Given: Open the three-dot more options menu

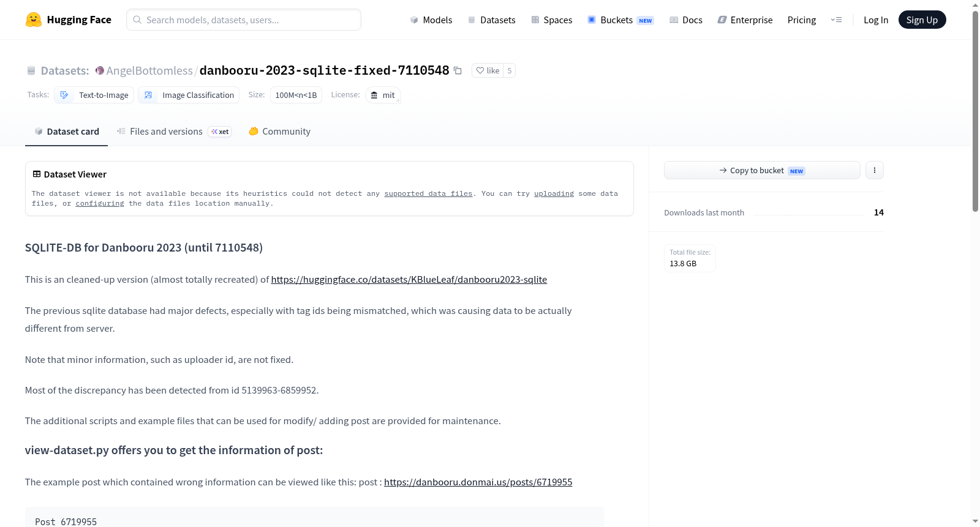Looking at the screenshot, I should pyautogui.click(x=875, y=170).
